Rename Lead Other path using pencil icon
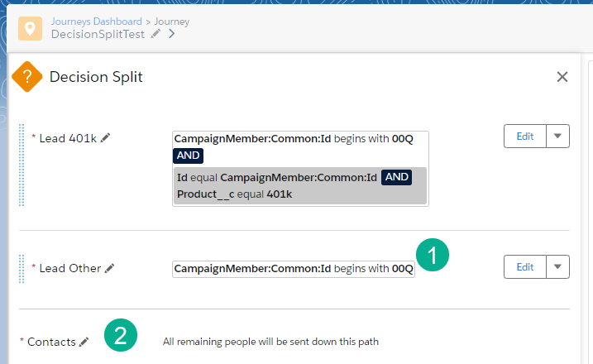The image size is (593, 364). [109, 268]
